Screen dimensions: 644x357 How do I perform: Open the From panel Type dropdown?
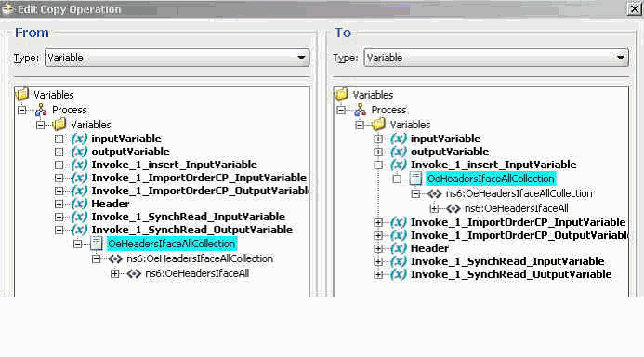click(x=177, y=58)
